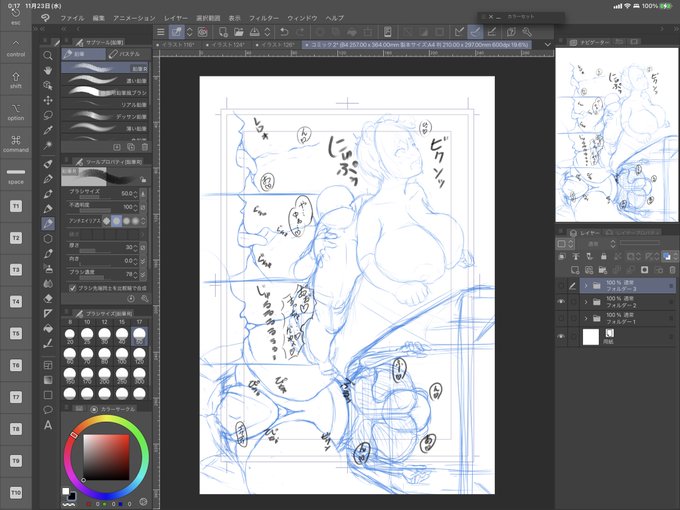Open file with folder icon in command bar
This screenshot has height=510, width=680.
[239, 32]
